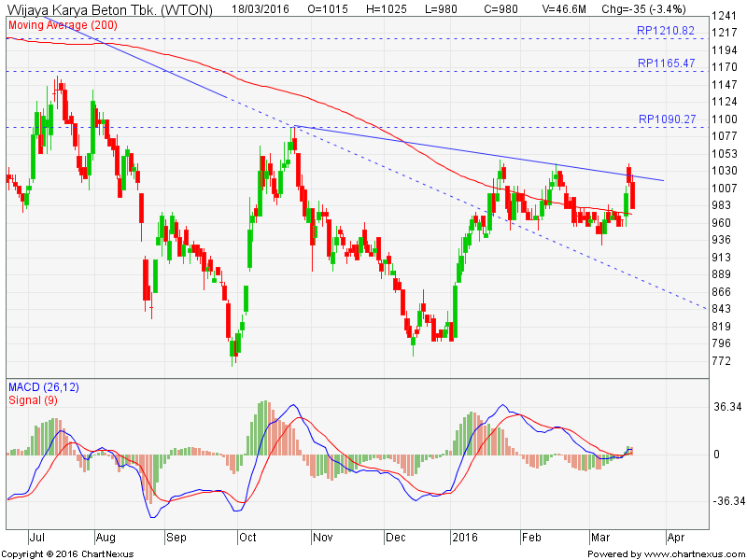
Task: Click the Jul month label on the time axis
Action: click(x=36, y=538)
